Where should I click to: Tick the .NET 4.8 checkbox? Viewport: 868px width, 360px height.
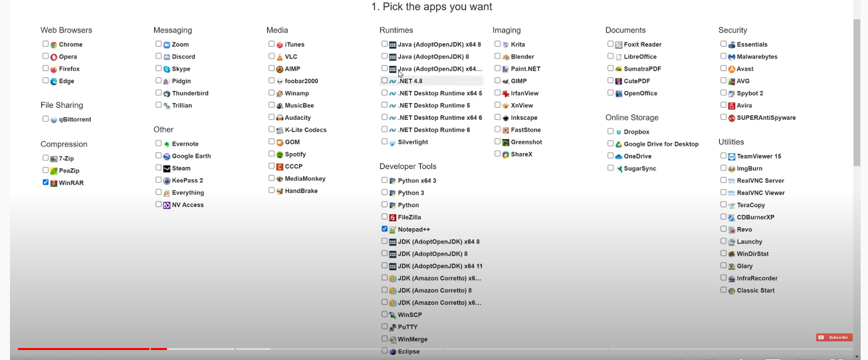(384, 81)
